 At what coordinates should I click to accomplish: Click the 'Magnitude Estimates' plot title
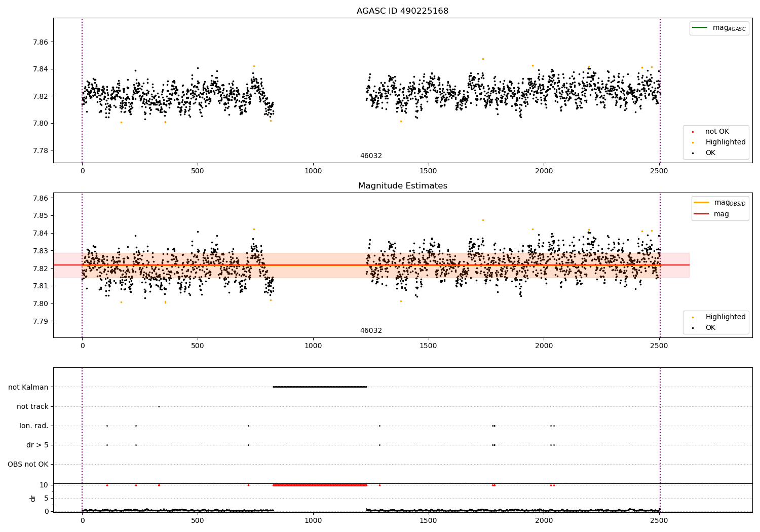pos(402,186)
